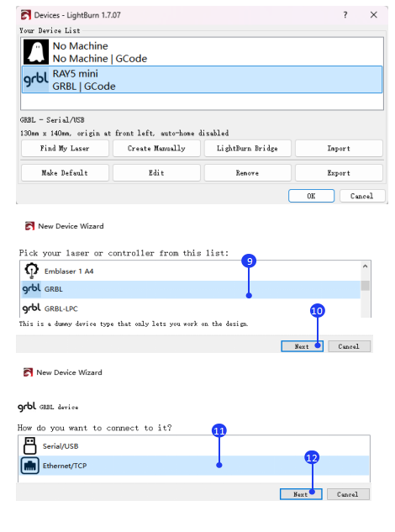Viewport: 395px width, 532px height.
Task: Edit the selected device
Action: coord(156,172)
